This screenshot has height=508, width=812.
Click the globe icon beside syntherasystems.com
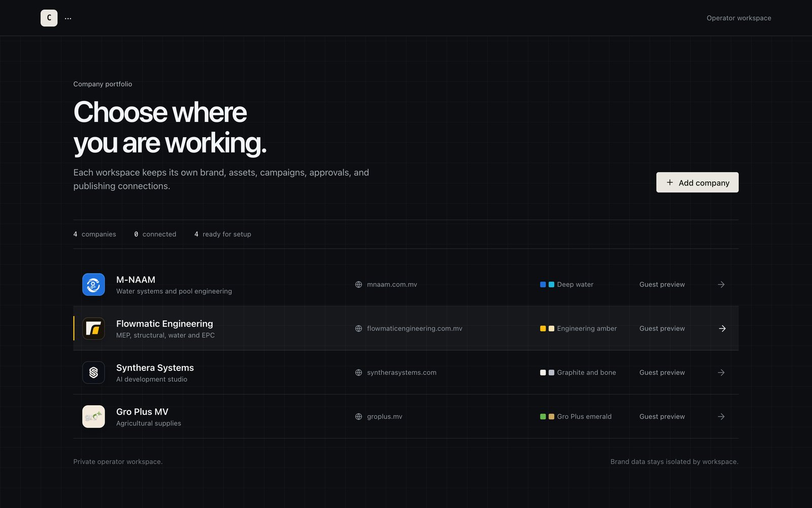point(358,372)
